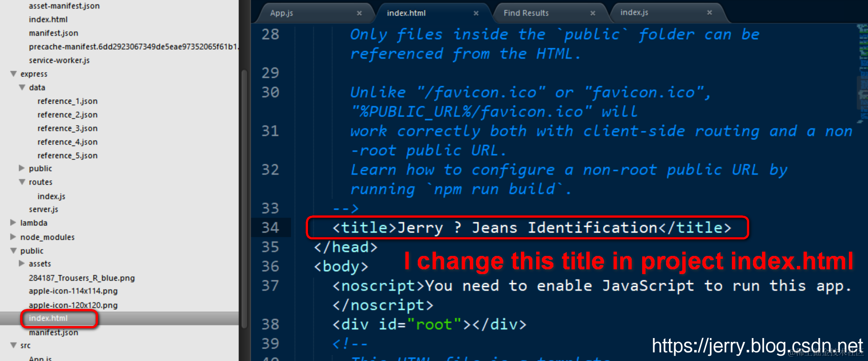868x361 pixels.
Task: Open 284187_Trousers_R_blue.png file
Action: click(82, 278)
